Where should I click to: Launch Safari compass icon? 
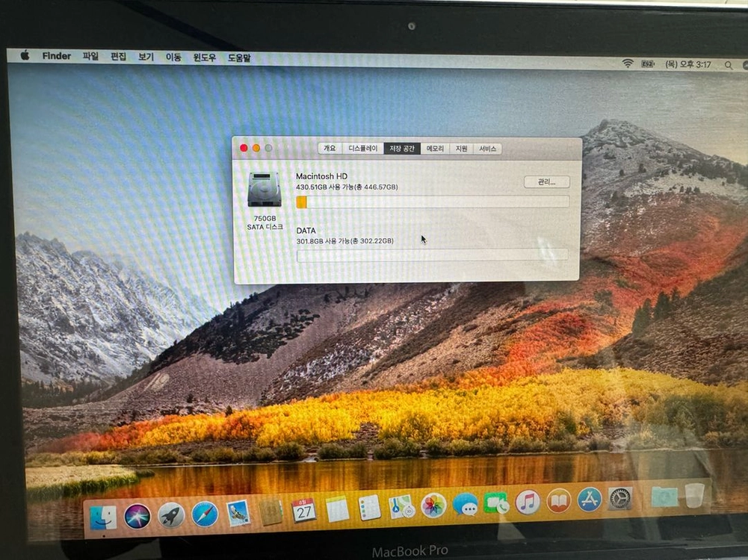(205, 514)
